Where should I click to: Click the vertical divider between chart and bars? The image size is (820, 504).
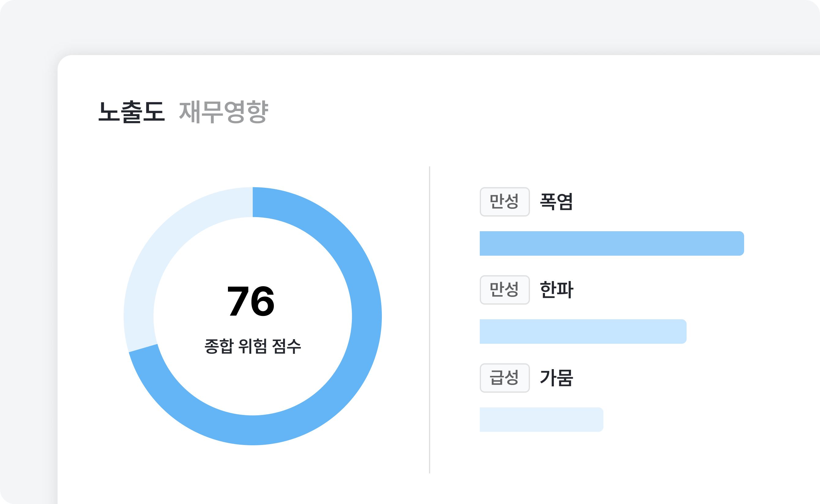(430, 319)
